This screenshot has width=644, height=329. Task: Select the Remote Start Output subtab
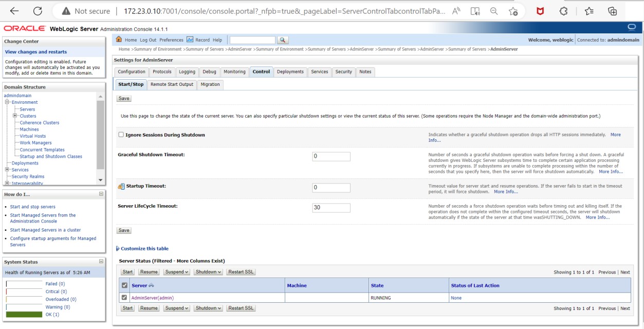point(172,84)
